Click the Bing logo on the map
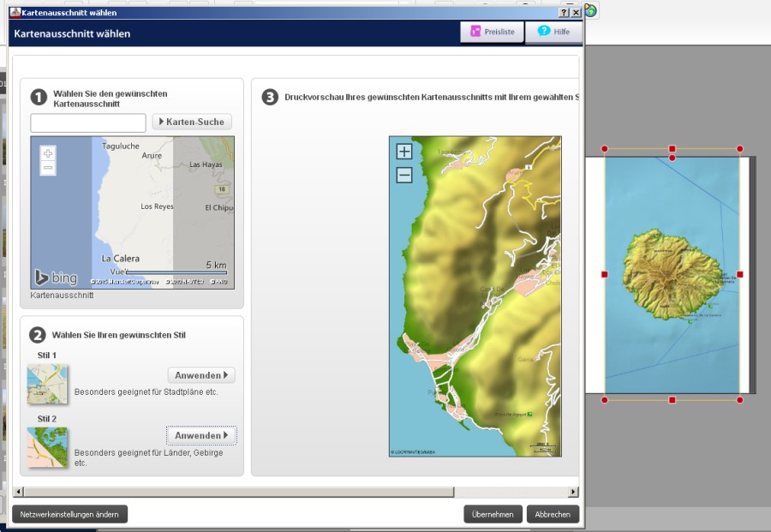771x532 pixels. click(56, 278)
